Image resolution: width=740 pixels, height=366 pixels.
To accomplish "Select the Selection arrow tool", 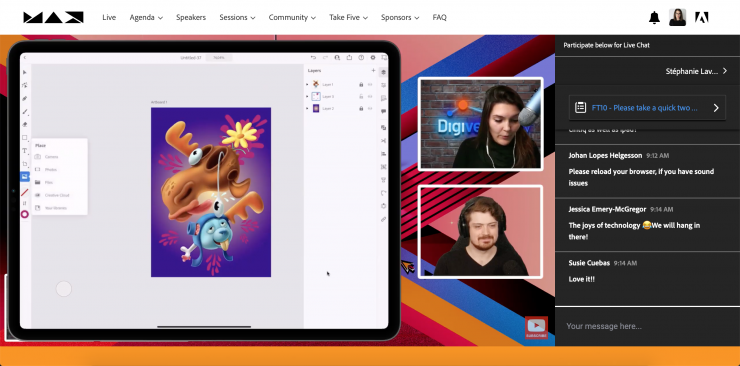I will (25, 72).
